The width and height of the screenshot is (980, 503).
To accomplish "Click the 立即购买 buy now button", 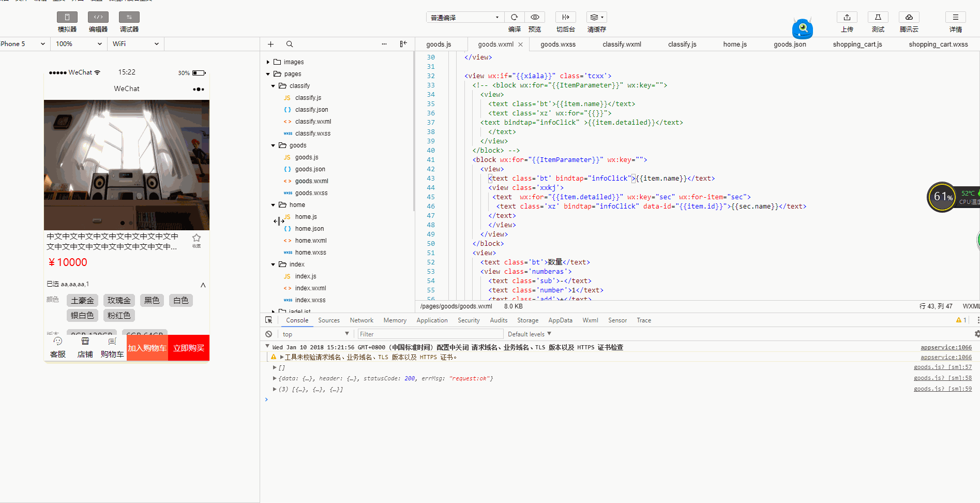I will pyautogui.click(x=189, y=348).
